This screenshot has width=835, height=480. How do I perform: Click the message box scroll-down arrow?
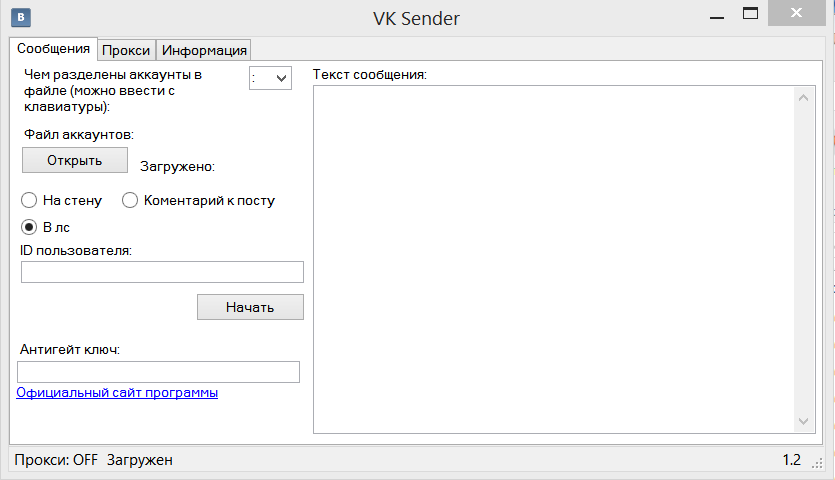[x=803, y=422]
